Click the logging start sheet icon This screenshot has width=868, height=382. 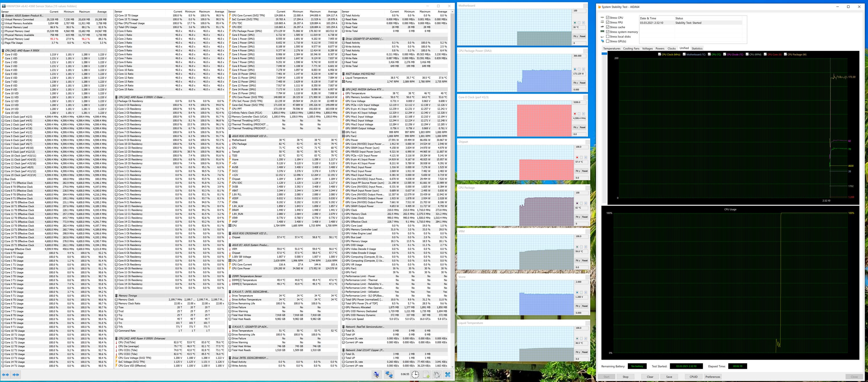426,374
